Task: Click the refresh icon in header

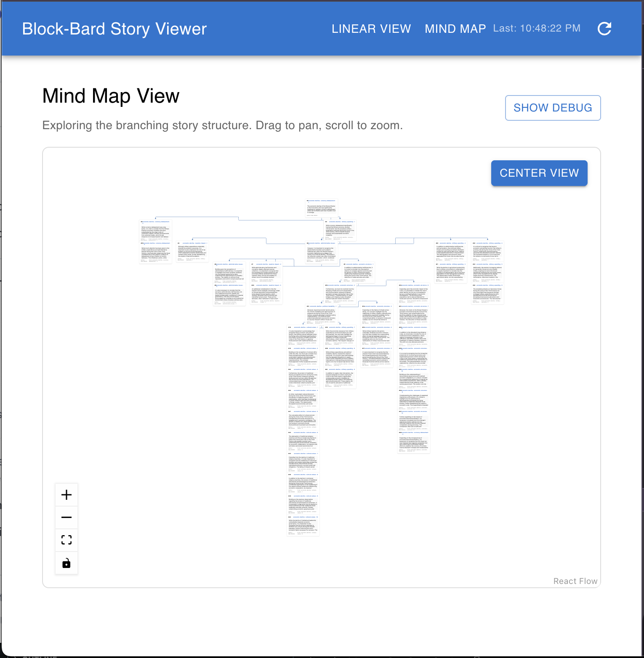Action: pyautogui.click(x=604, y=29)
